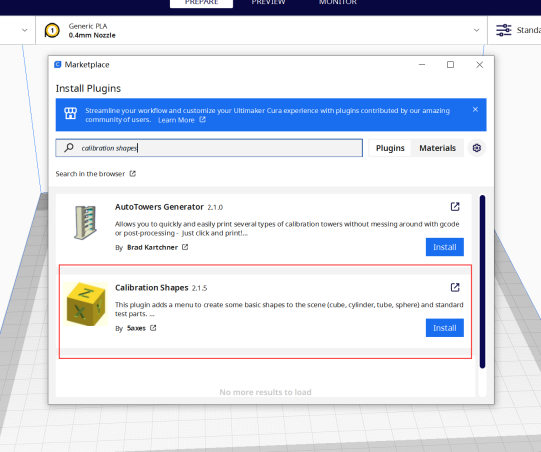Click the extruder 1 icon
This screenshot has height=452, width=541.
tap(52, 30)
